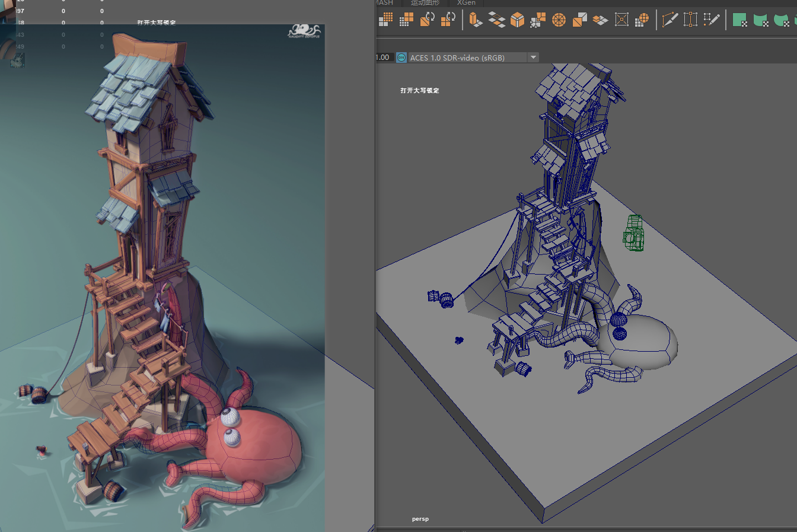Switch to the MASH shelf tab
This screenshot has width=797, height=532.
pyautogui.click(x=385, y=3)
